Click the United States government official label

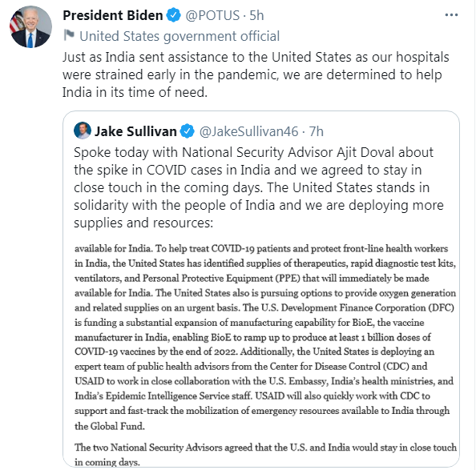coord(180,36)
